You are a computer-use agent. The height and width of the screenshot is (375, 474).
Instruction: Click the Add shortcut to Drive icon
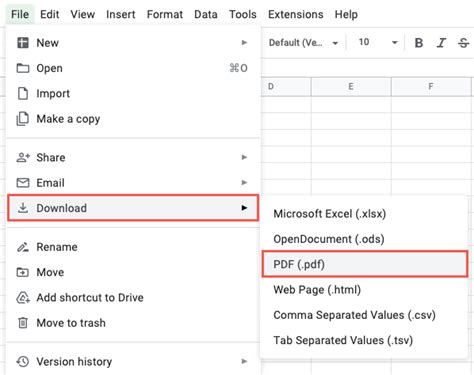pos(23,297)
